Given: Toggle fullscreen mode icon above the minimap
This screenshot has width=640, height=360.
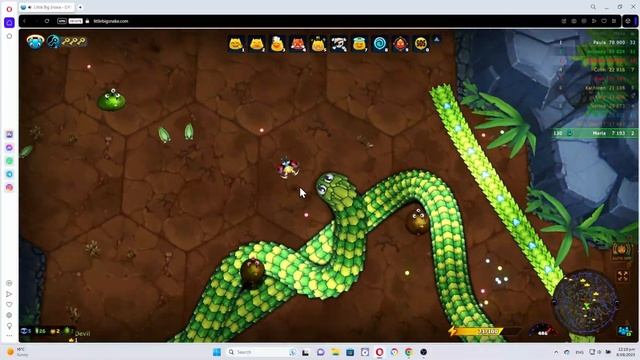Looking at the screenshot, I should pos(622,276).
